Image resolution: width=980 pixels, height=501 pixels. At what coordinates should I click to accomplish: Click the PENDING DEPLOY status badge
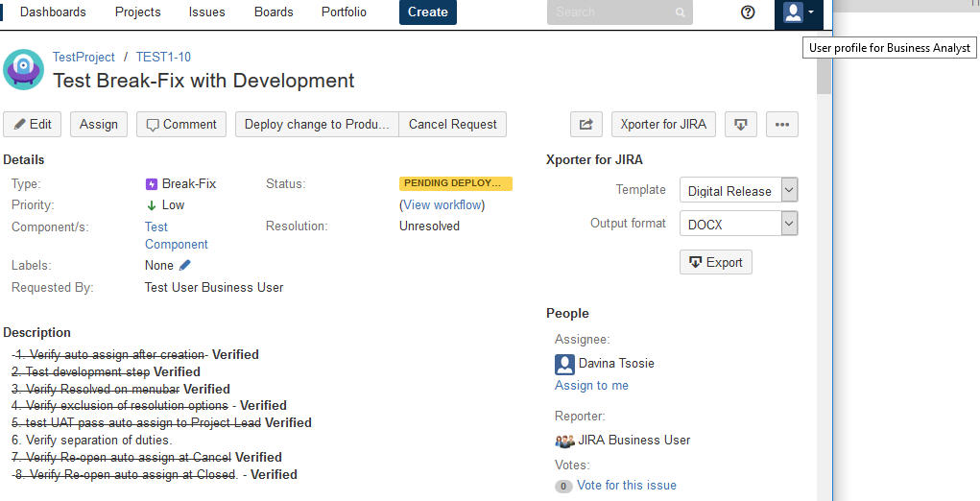pos(456,183)
